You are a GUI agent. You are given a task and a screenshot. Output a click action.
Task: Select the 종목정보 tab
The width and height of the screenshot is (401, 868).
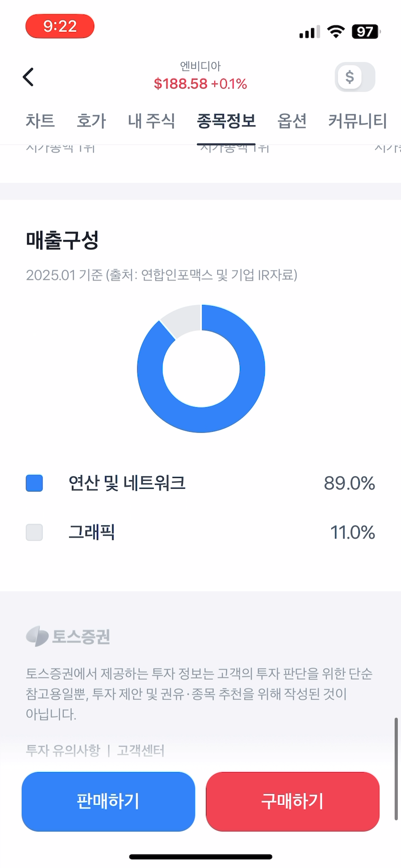pyautogui.click(x=226, y=121)
